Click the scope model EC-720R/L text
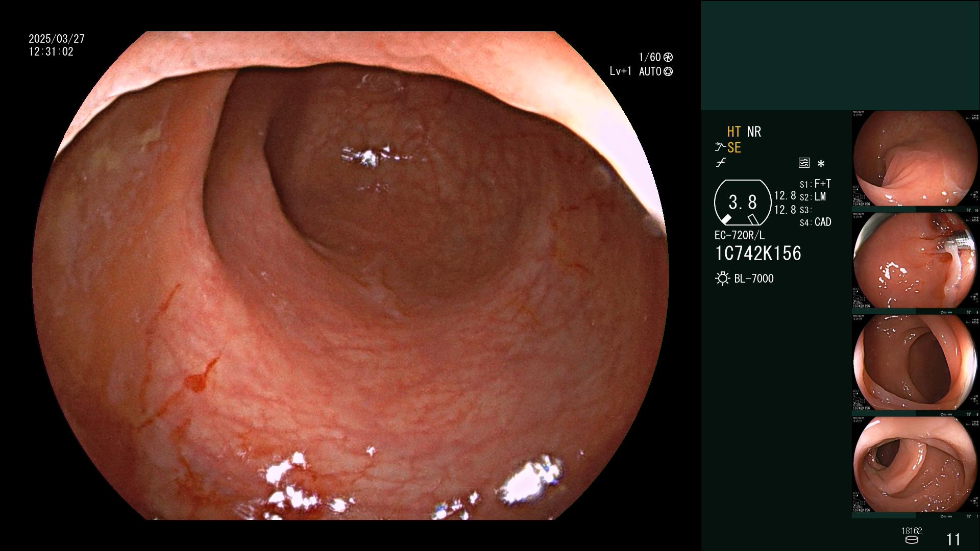The height and width of the screenshot is (551, 980). [x=740, y=235]
